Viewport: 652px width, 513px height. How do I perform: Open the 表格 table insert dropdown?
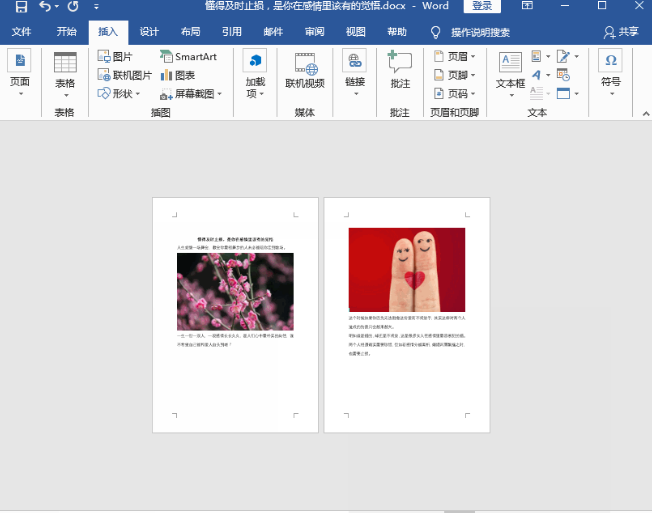click(65, 75)
